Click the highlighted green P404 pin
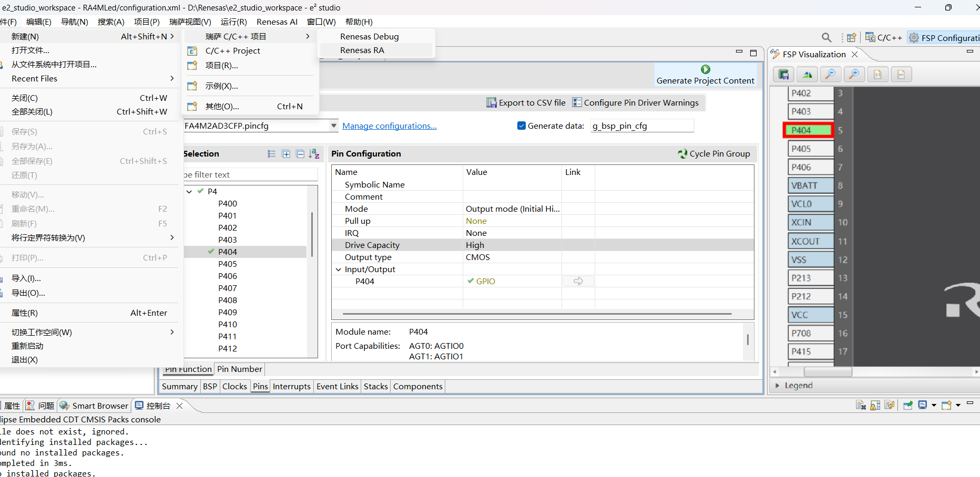Image resolution: width=980 pixels, height=477 pixels. coord(808,130)
